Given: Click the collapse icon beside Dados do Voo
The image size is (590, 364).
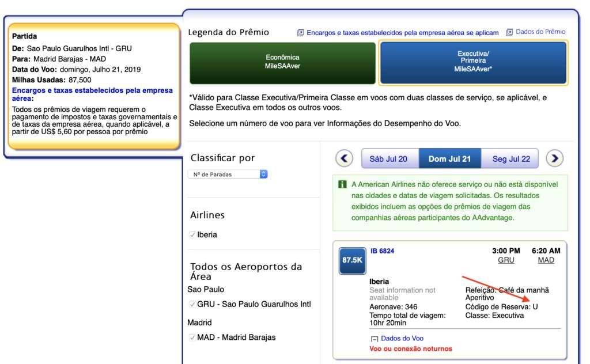Looking at the screenshot, I should pos(375,339).
